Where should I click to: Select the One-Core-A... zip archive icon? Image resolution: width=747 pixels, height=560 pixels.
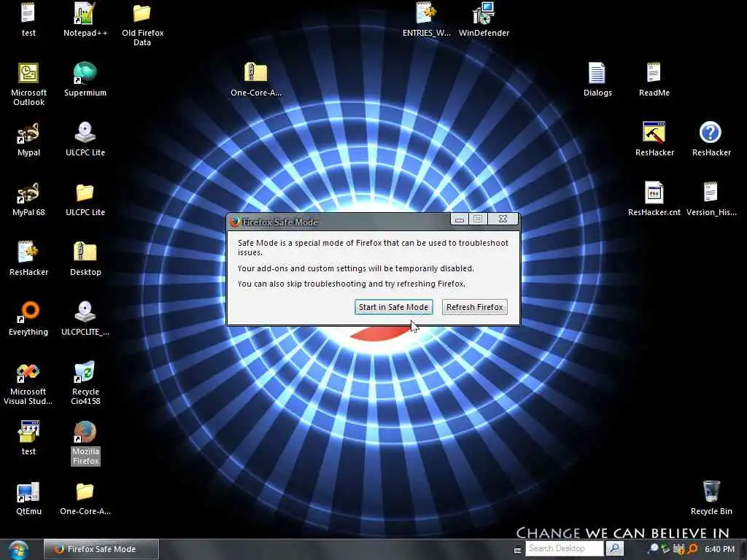(256, 79)
